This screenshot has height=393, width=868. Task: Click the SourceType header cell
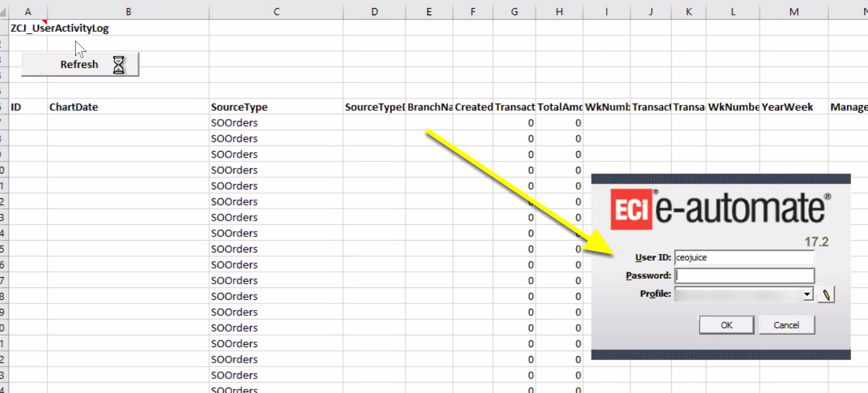[276, 107]
